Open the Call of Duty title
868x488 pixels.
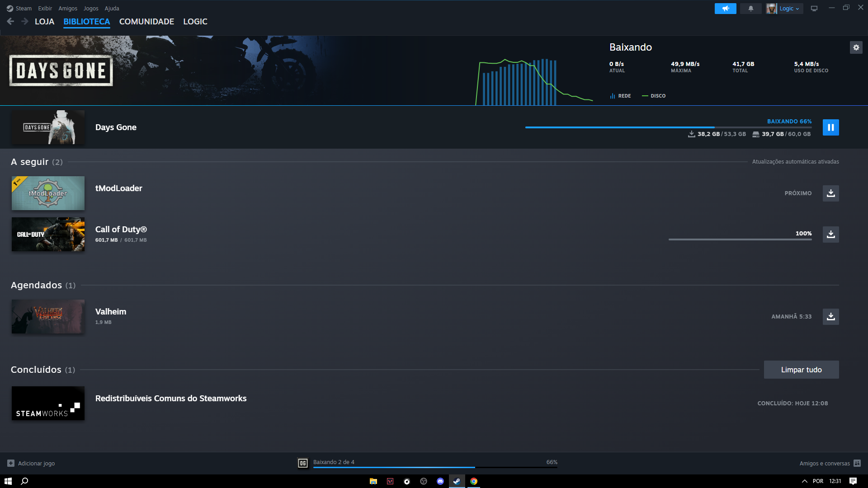pos(121,230)
